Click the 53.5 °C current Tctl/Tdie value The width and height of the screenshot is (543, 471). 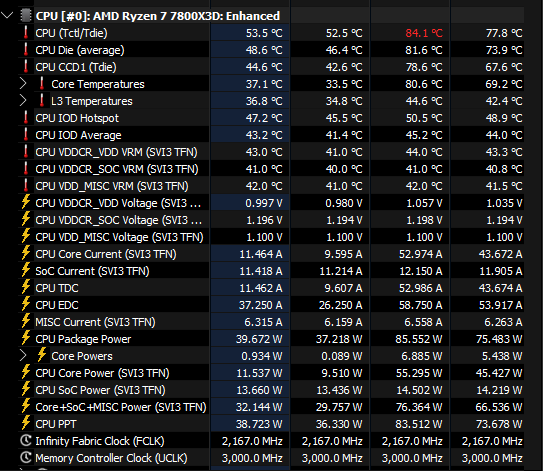pyautogui.click(x=264, y=33)
